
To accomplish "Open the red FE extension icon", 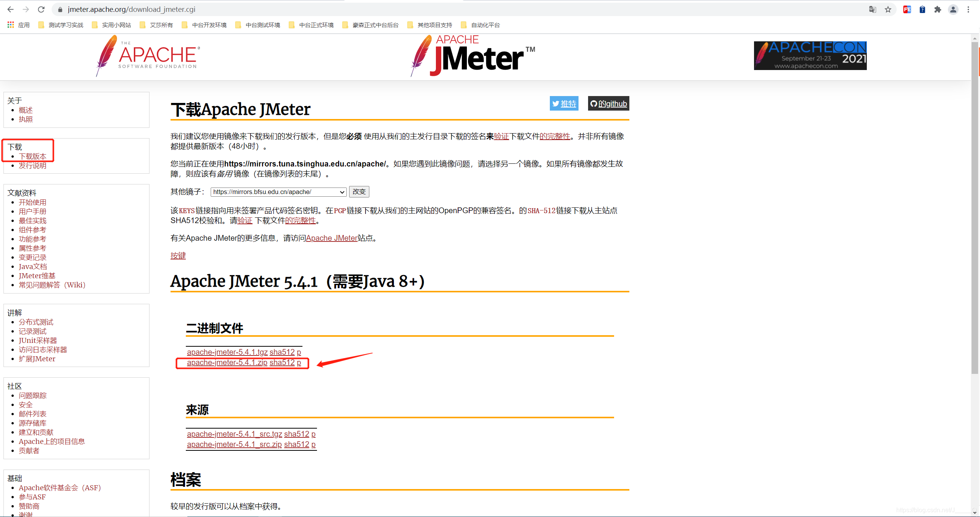I will coord(907,10).
